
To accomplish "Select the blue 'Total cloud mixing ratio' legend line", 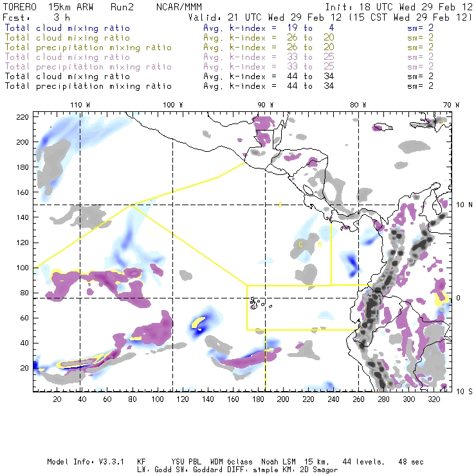I will 68,28.
